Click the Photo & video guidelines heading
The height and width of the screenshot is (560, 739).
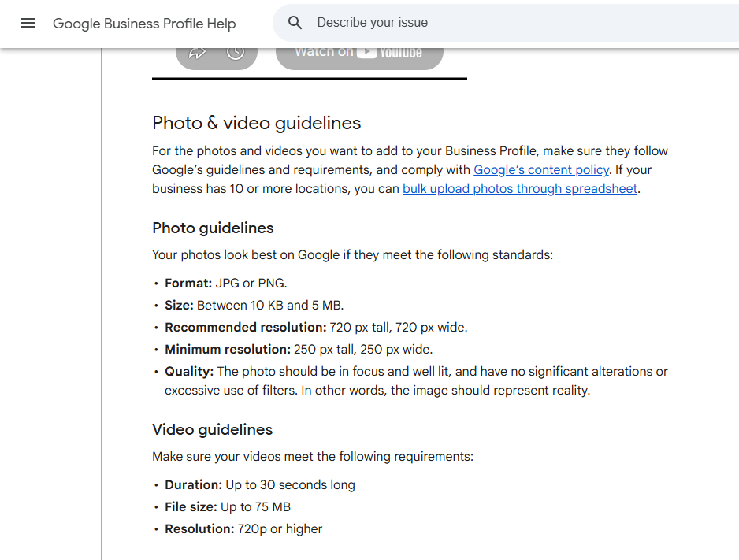point(256,123)
